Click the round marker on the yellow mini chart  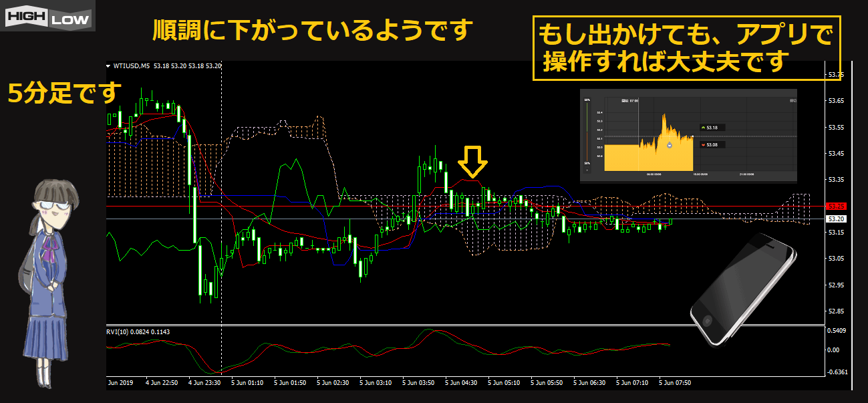(x=669, y=145)
